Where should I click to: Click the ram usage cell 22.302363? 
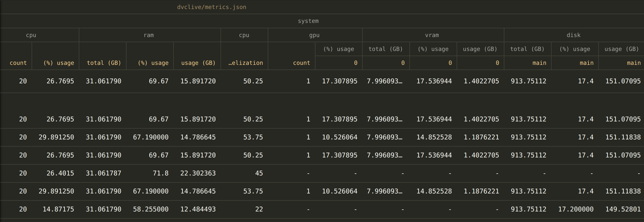tap(198, 173)
